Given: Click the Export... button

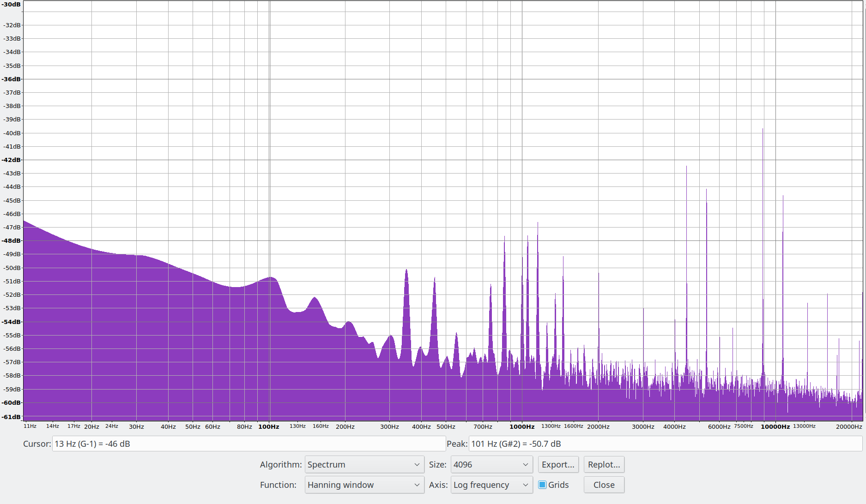Looking at the screenshot, I should (558, 464).
